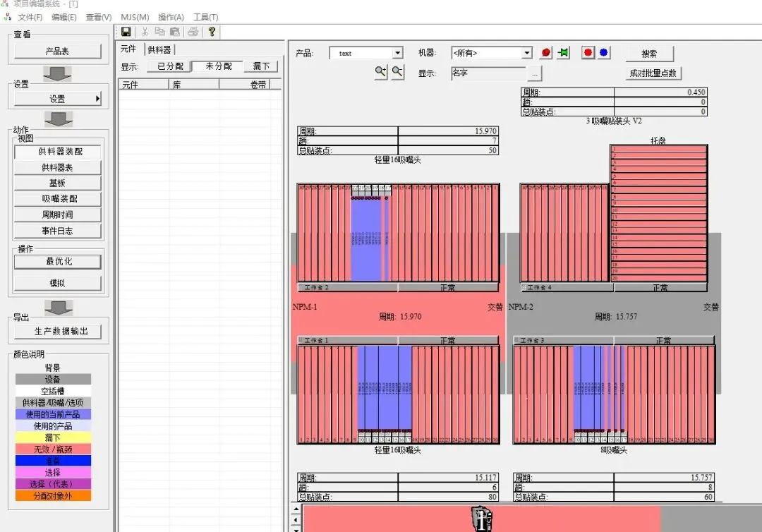Click the zoom in magnifier icon
Image resolution: width=762 pixels, height=532 pixels.
coord(380,73)
